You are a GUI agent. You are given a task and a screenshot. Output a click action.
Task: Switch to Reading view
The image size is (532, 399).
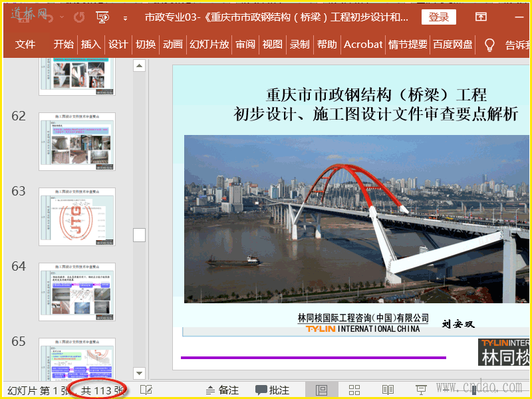point(388,390)
